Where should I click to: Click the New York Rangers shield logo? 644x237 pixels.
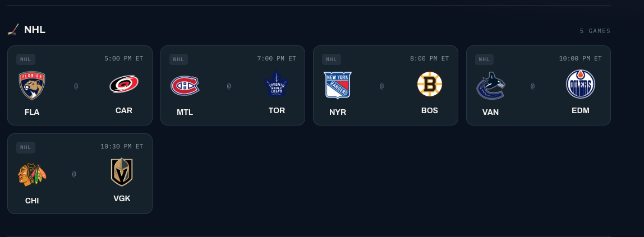[x=338, y=85]
